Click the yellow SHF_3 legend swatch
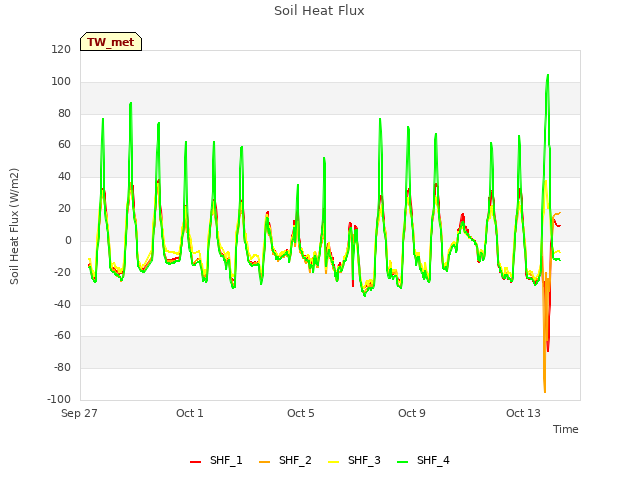Screen dimensions: 640x480 point(333,462)
